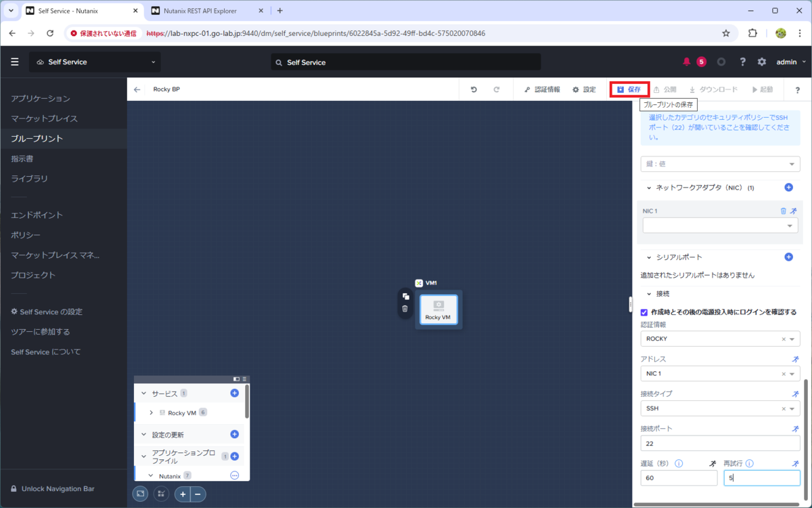Expand the Rocky VM tree item
The width and height of the screenshot is (812, 508).
pyautogui.click(x=152, y=412)
